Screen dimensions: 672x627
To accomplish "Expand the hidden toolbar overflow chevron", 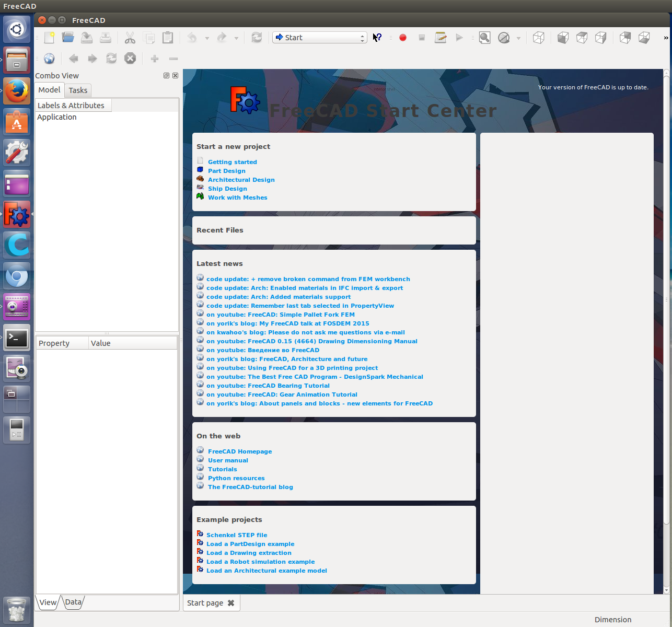I will [x=666, y=38].
